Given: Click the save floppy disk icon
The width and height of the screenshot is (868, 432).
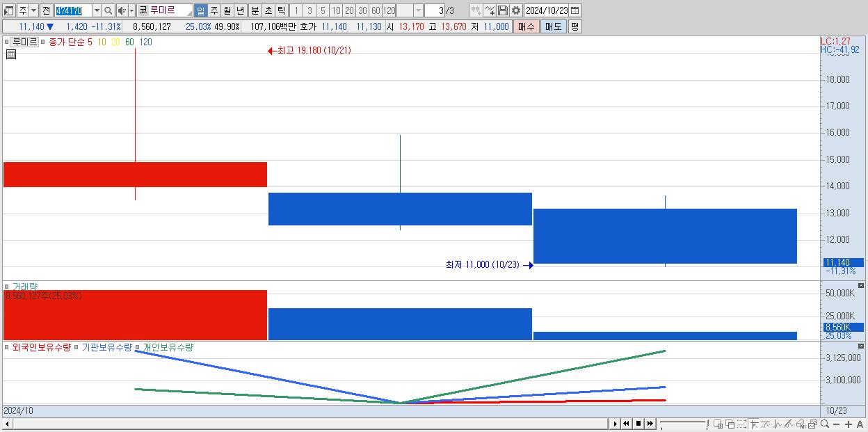Looking at the screenshot, I should point(503,10).
